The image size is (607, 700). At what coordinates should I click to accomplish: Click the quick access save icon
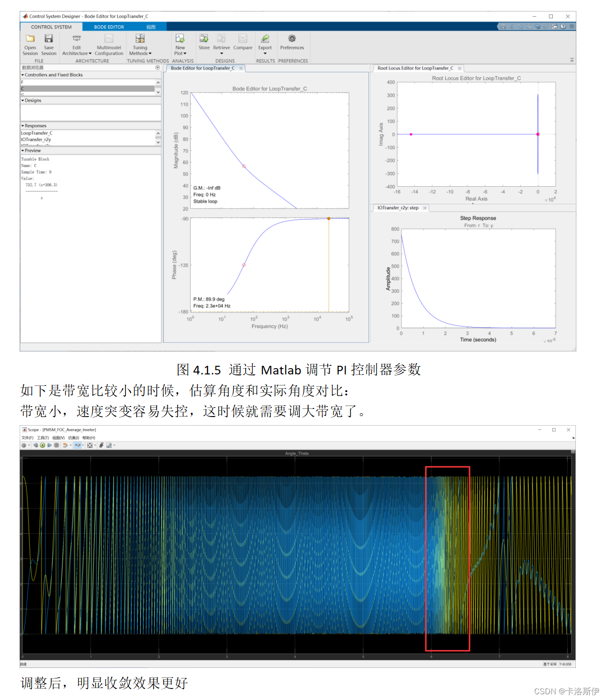point(503,26)
